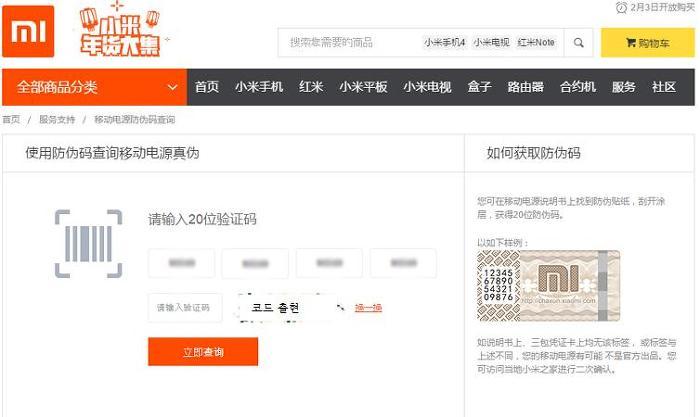Open the 小米手机 nav item

tap(259, 87)
